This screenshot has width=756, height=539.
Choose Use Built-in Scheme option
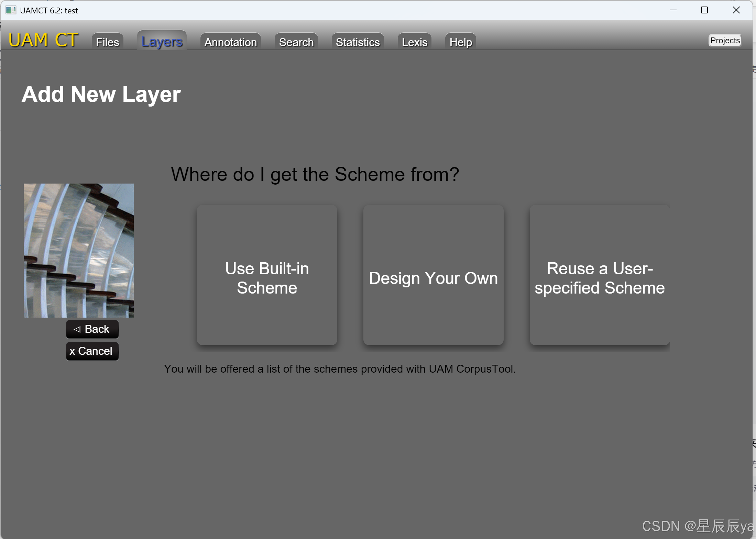[x=267, y=275]
